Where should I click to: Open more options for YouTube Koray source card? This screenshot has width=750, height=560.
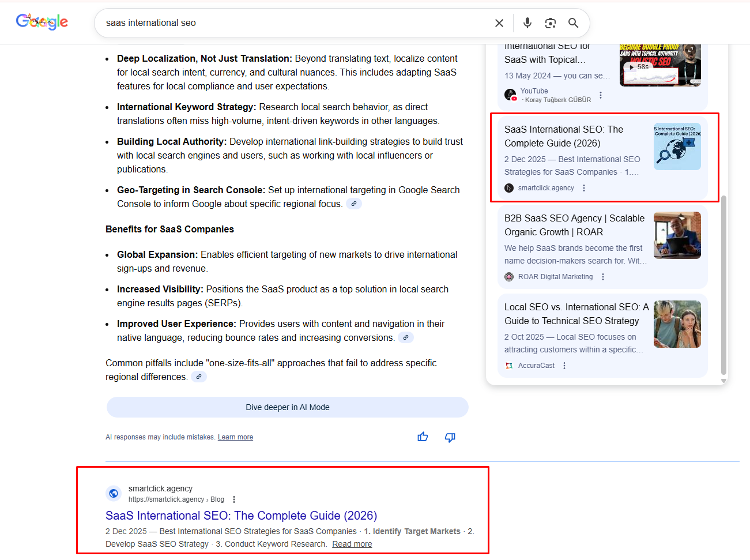pos(601,95)
